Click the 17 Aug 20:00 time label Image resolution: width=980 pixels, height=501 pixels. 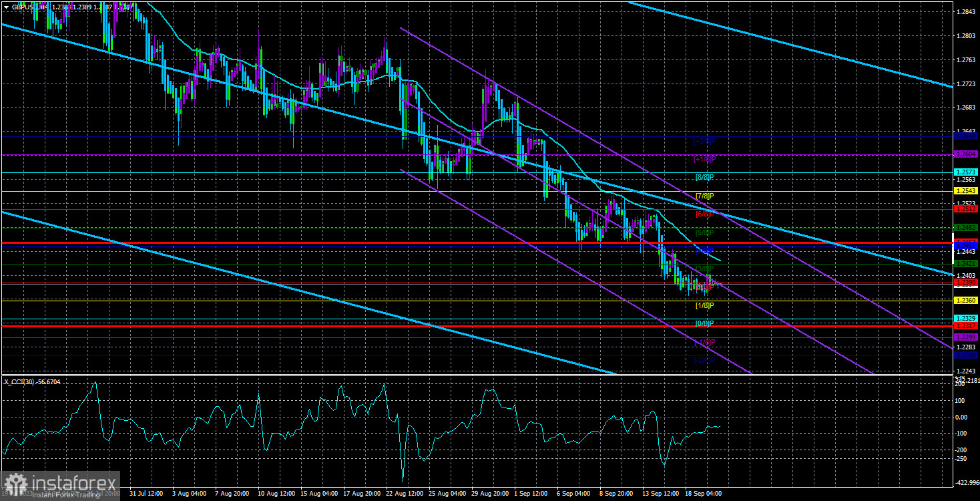click(362, 494)
